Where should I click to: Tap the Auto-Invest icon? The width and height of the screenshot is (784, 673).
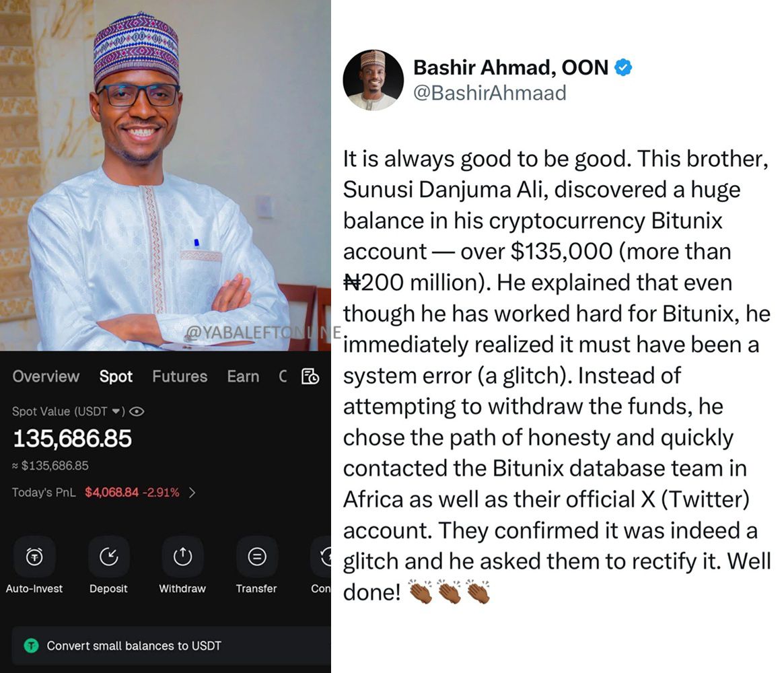coord(34,557)
